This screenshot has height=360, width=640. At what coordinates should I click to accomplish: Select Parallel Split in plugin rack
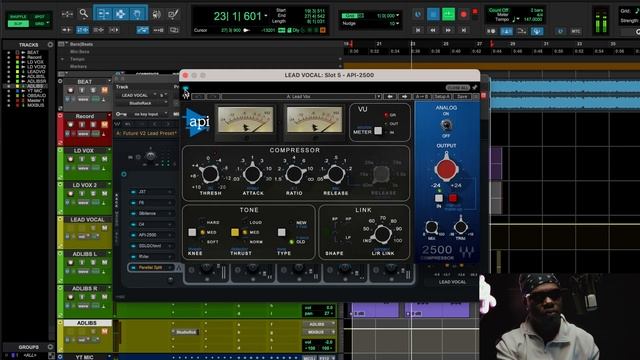pyautogui.click(x=150, y=268)
